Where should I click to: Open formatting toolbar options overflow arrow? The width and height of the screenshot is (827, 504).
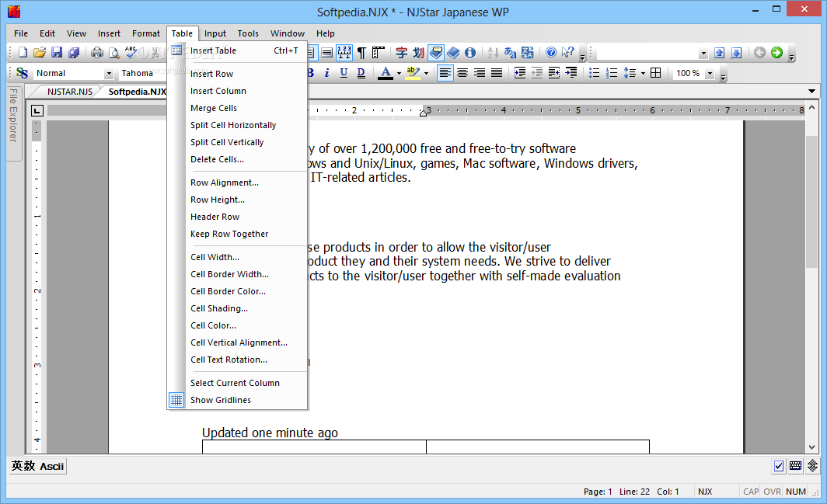click(x=723, y=77)
